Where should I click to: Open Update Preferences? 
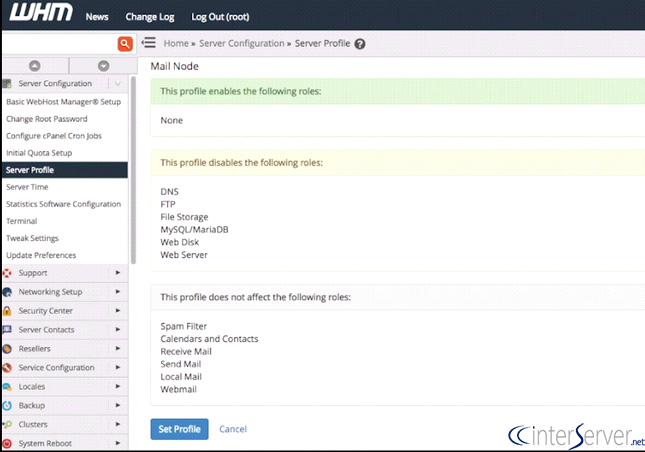[x=41, y=255]
